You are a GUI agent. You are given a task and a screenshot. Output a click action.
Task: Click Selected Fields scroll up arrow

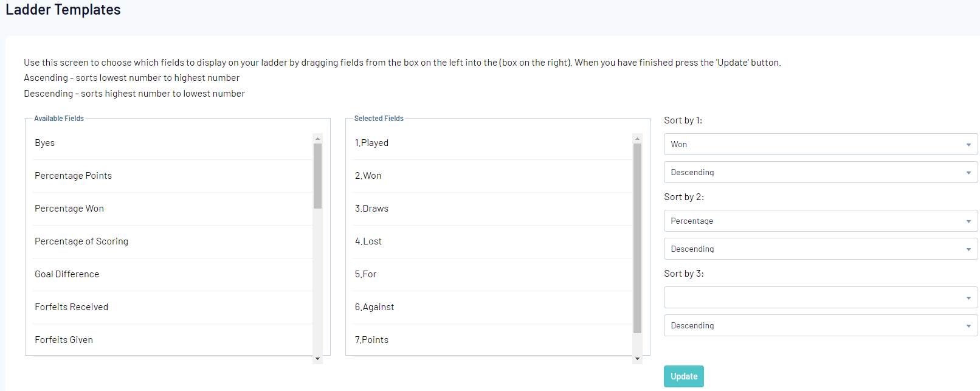[x=637, y=139]
